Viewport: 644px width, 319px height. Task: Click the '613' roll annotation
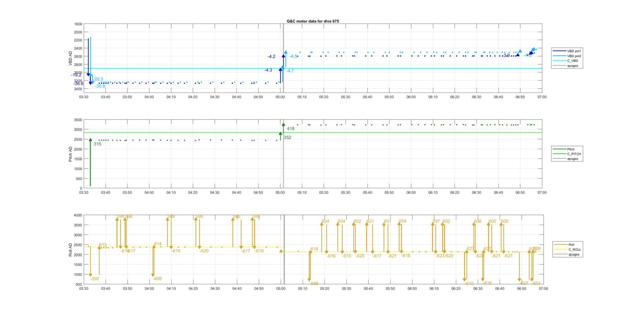click(103, 245)
